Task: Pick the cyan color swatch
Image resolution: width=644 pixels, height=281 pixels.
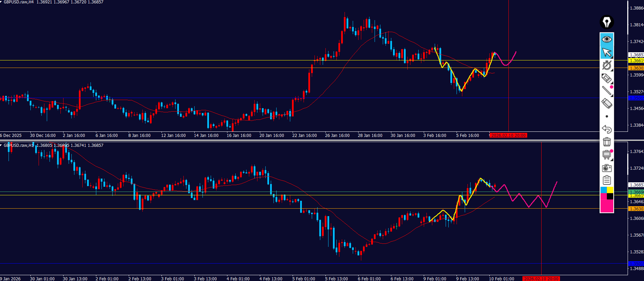Action: point(603,190)
